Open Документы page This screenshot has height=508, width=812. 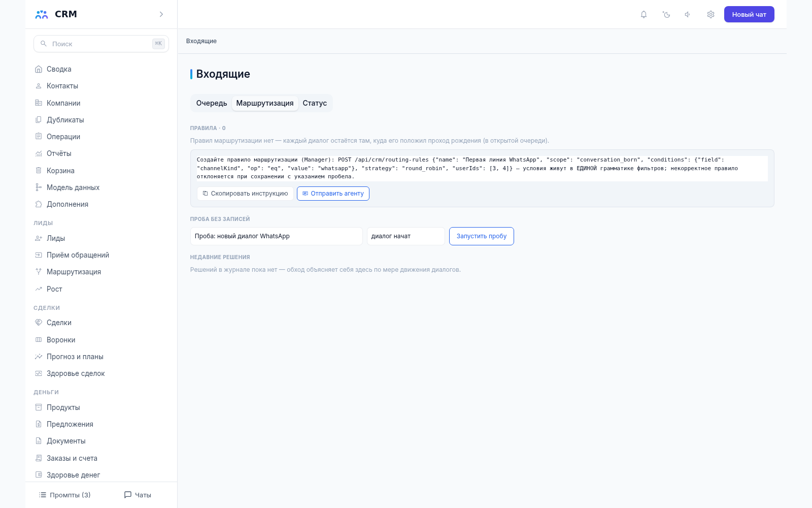(x=101, y=441)
